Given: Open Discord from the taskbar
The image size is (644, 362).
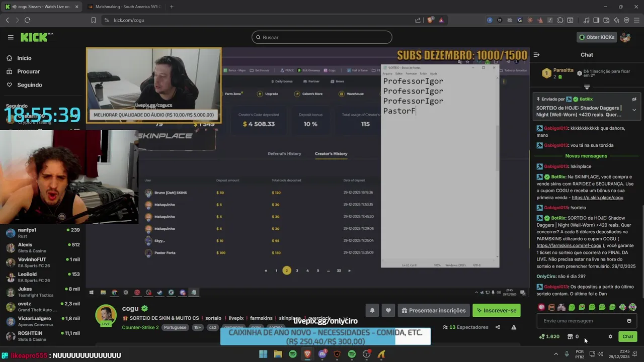Looking at the screenshot, I should [x=322, y=354].
